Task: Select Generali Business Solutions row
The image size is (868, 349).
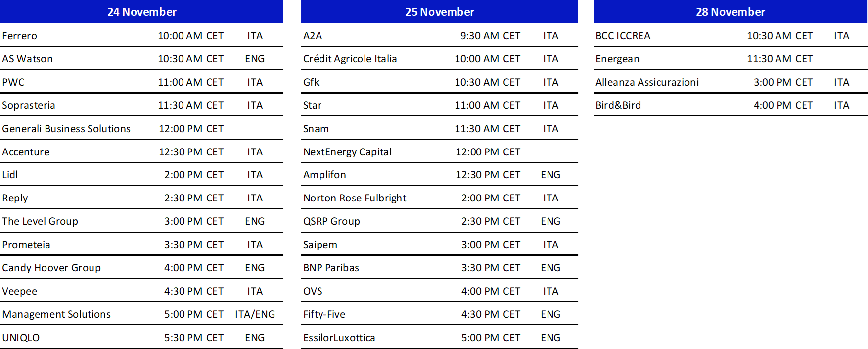Action: pos(142,129)
